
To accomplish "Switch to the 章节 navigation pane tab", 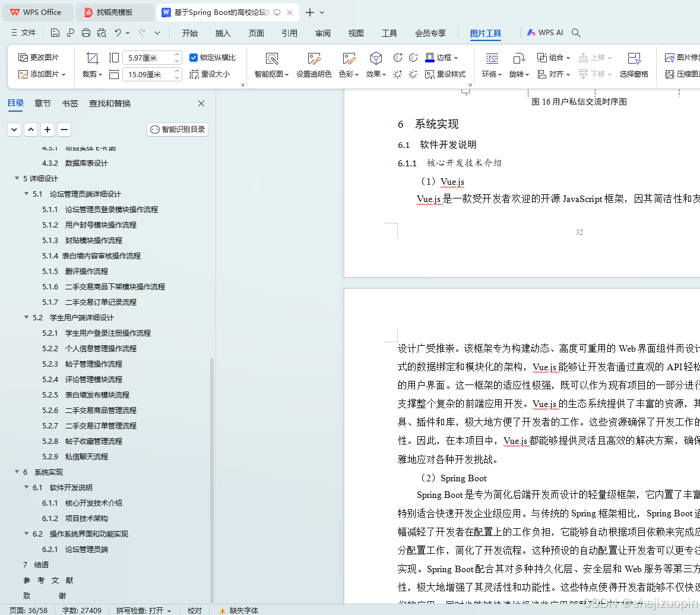I will click(42, 104).
